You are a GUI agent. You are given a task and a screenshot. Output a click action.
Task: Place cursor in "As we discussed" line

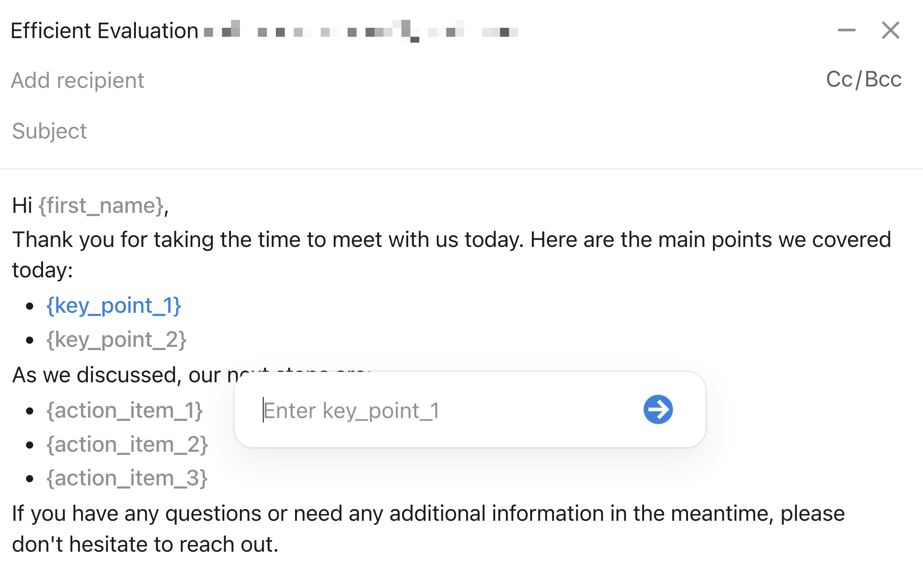click(121, 375)
